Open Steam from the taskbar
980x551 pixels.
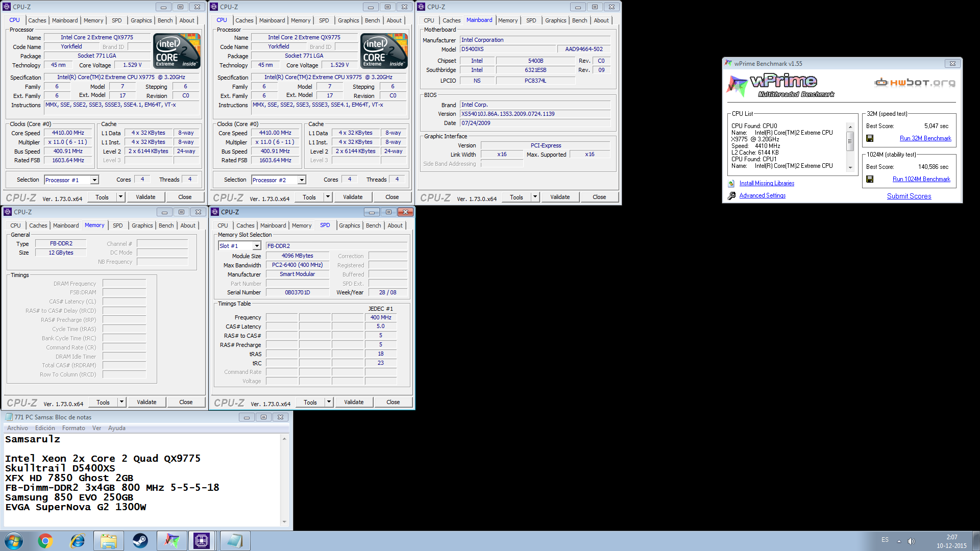(x=140, y=541)
